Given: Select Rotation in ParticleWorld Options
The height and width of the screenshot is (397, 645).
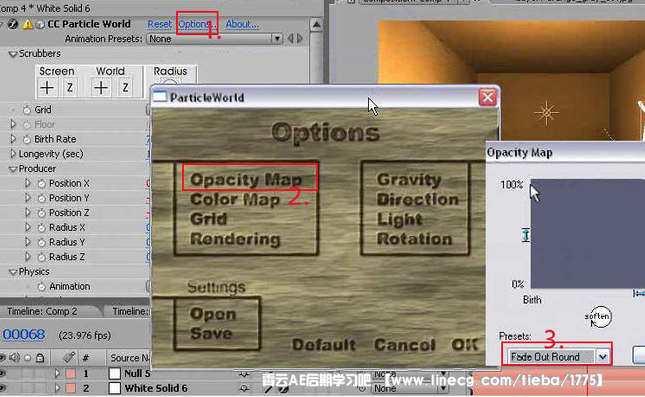Looking at the screenshot, I should pos(414,239).
